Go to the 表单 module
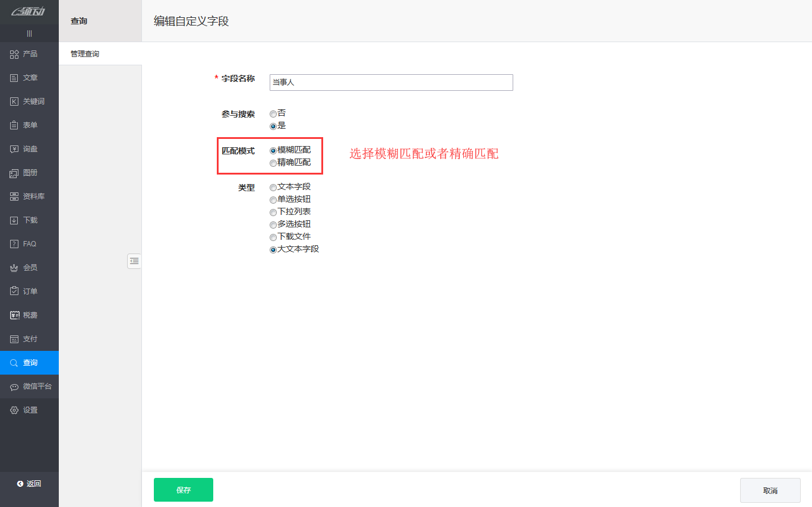812x507 pixels. pos(29,125)
